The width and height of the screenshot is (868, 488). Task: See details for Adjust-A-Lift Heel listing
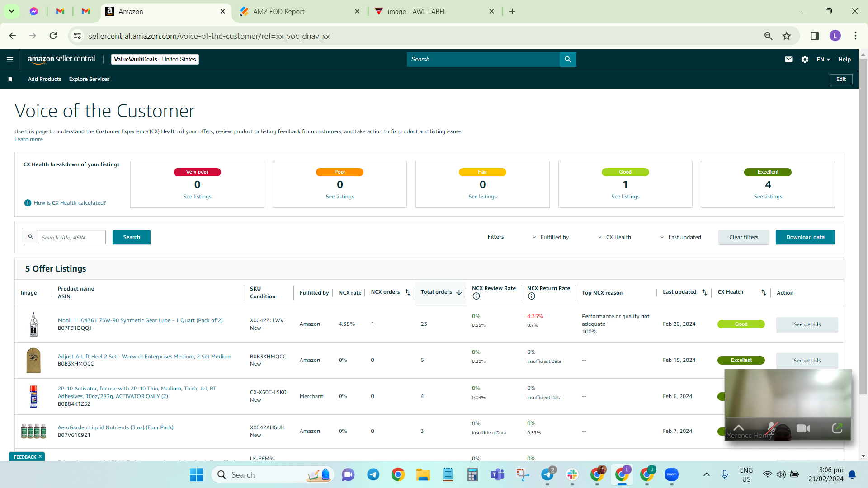pos(807,361)
